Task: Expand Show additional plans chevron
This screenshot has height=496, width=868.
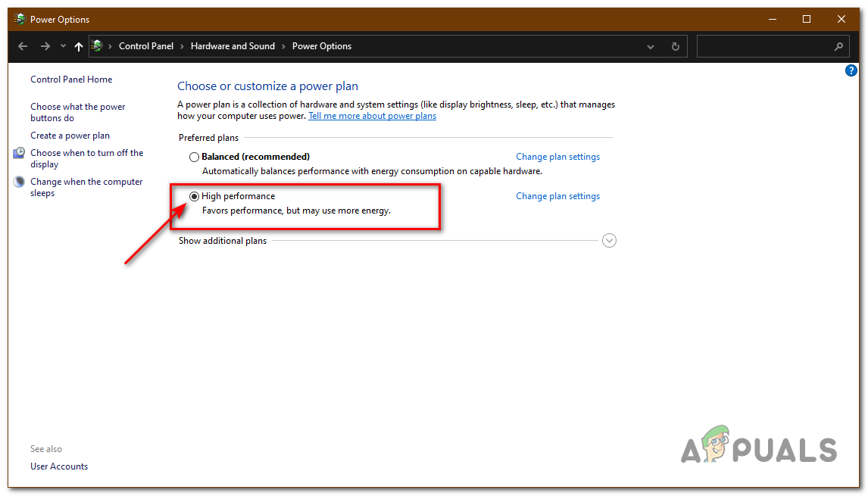Action: [609, 241]
